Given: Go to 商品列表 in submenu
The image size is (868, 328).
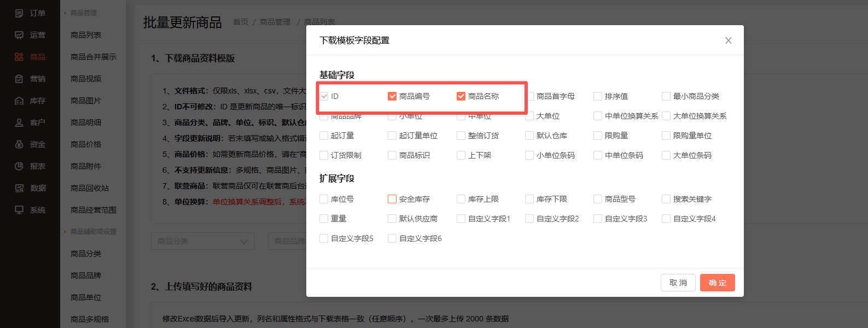Looking at the screenshot, I should pyautogui.click(x=86, y=35).
